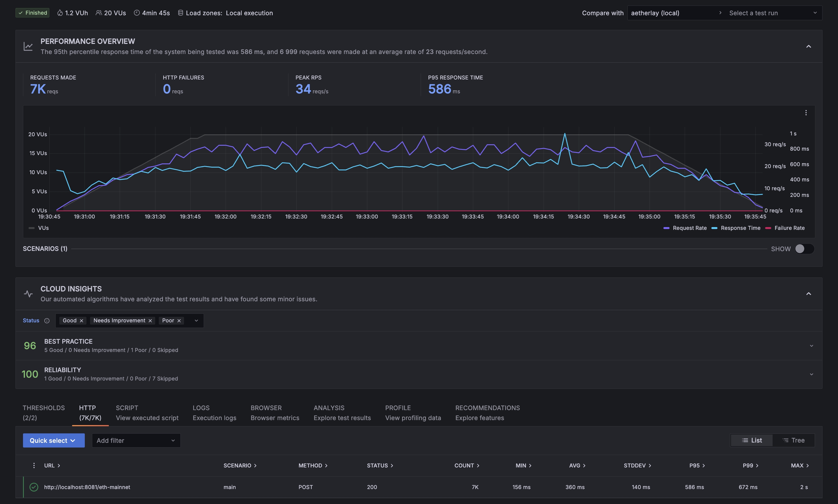This screenshot has height=504, width=838.
Task: Remove the Needs Improvement filter chip
Action: [x=150, y=321]
